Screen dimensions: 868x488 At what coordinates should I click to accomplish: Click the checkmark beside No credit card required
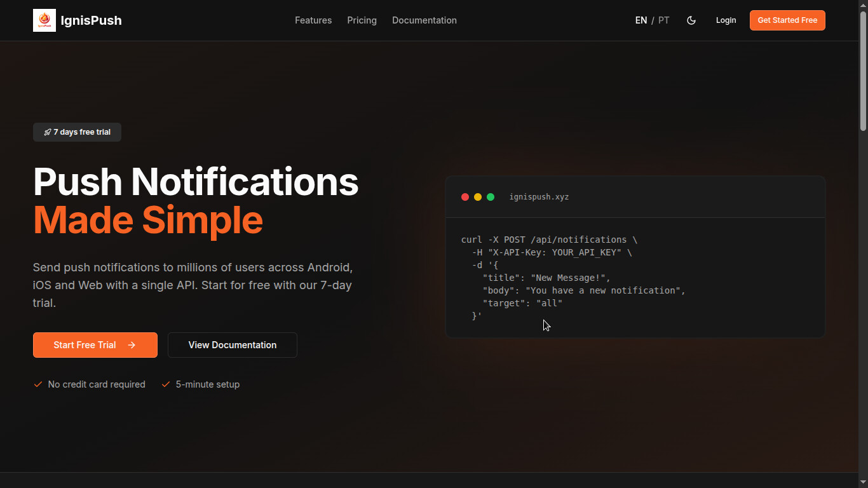[x=37, y=384]
